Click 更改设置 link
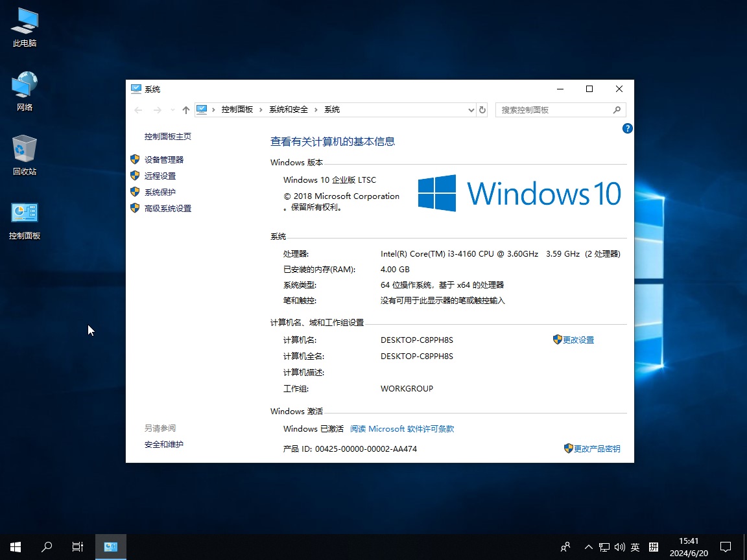This screenshot has height=560, width=747. 578,340
